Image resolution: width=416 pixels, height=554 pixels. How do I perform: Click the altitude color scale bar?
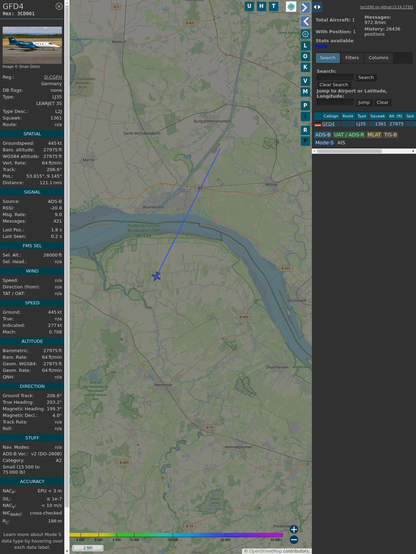pos(176,535)
